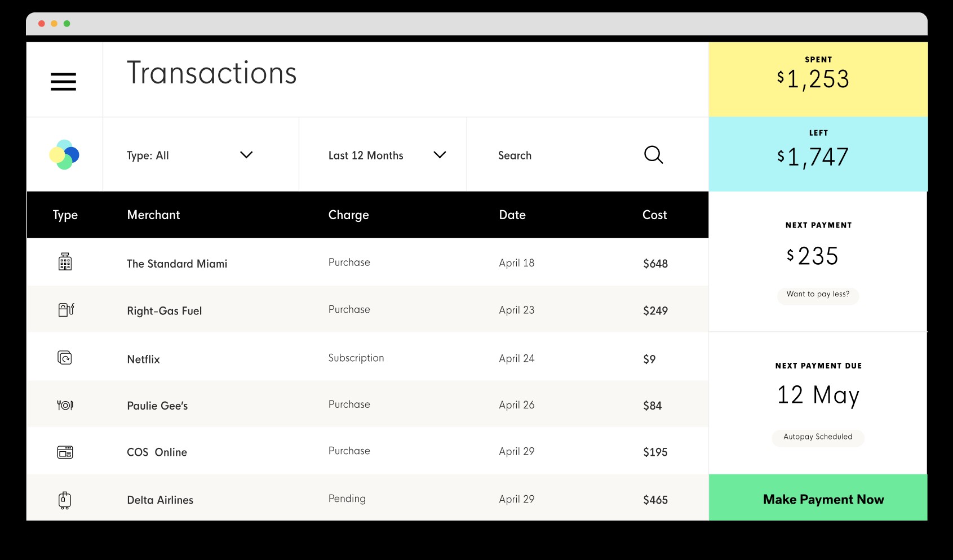The height and width of the screenshot is (560, 953).
Task: Select the card icon for COS Online
Action: coord(65,451)
